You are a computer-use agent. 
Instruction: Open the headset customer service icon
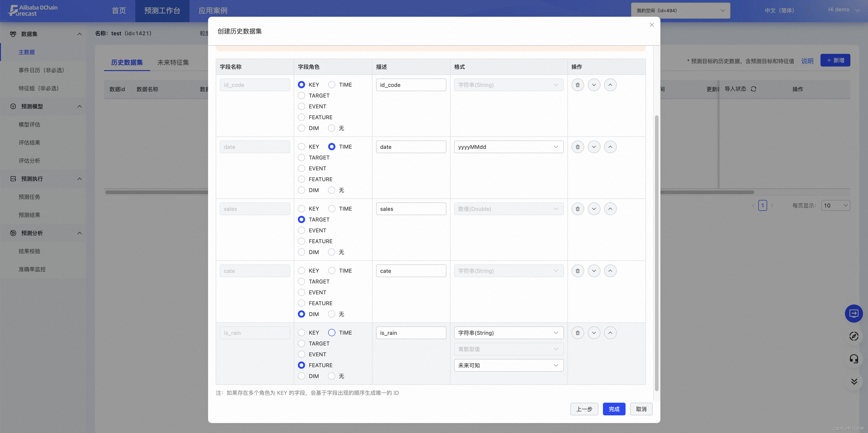[854, 359]
